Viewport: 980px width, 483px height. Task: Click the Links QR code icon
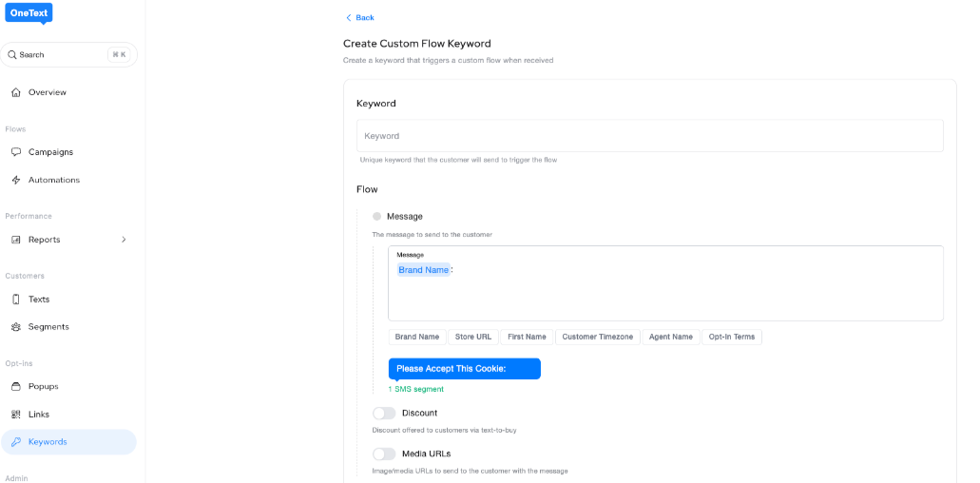15,415
